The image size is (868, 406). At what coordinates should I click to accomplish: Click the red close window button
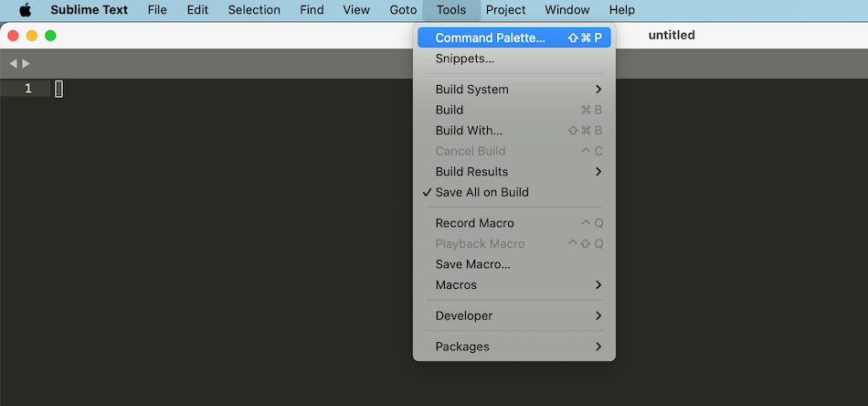[x=13, y=36]
